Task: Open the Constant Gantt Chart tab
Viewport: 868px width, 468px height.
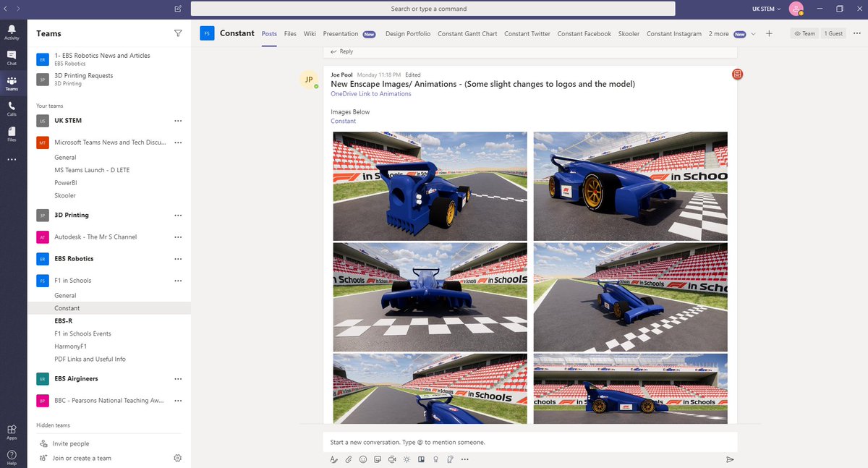Action: pyautogui.click(x=467, y=33)
